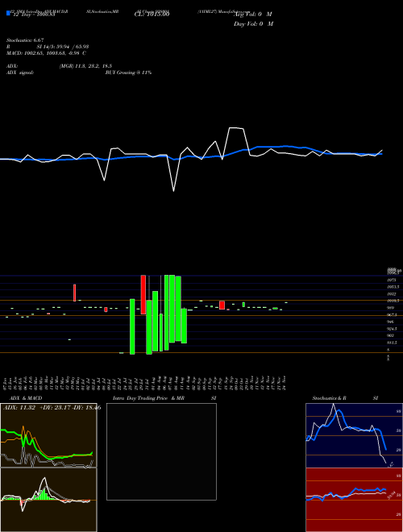Click the MACD values line
Screen dimensions: 403x532
click(46, 53)
